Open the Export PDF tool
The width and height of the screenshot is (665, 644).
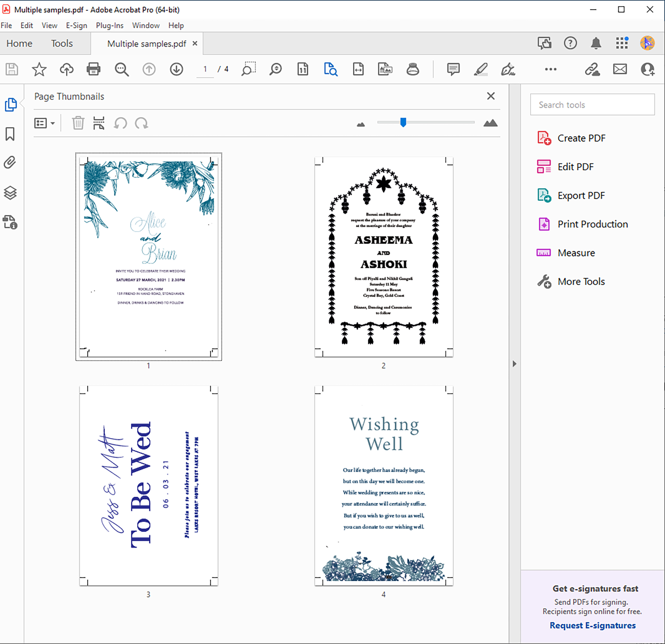(x=581, y=195)
